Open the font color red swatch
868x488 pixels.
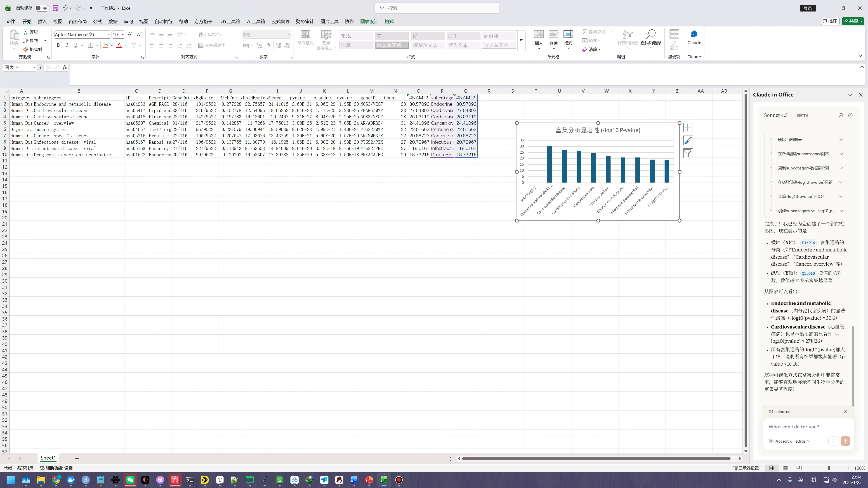(119, 45)
